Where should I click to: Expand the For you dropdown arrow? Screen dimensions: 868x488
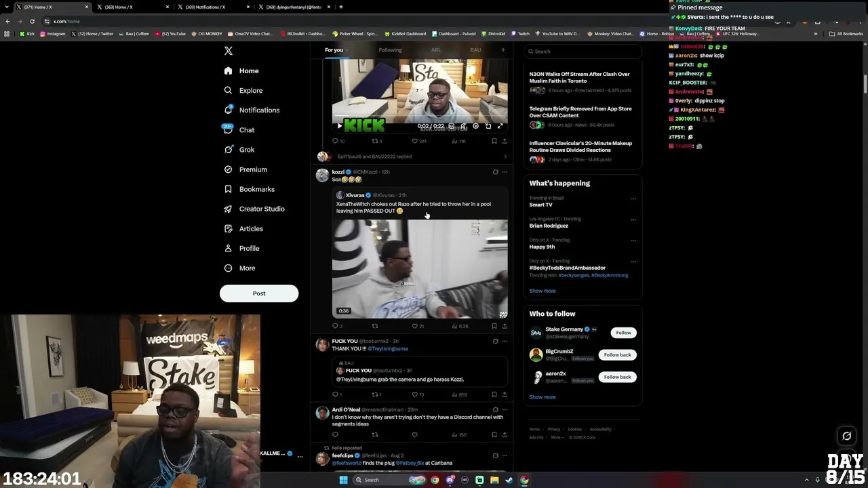point(347,50)
